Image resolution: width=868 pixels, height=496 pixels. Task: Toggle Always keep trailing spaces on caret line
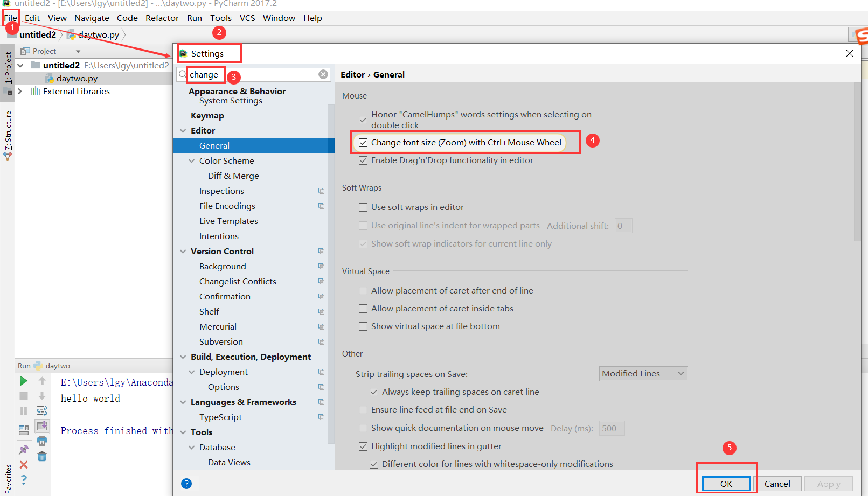pos(374,392)
